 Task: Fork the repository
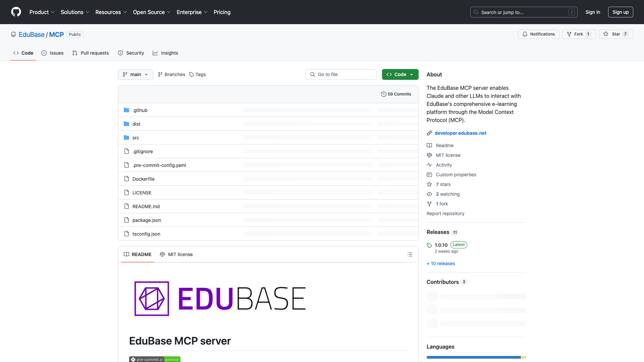578,34
